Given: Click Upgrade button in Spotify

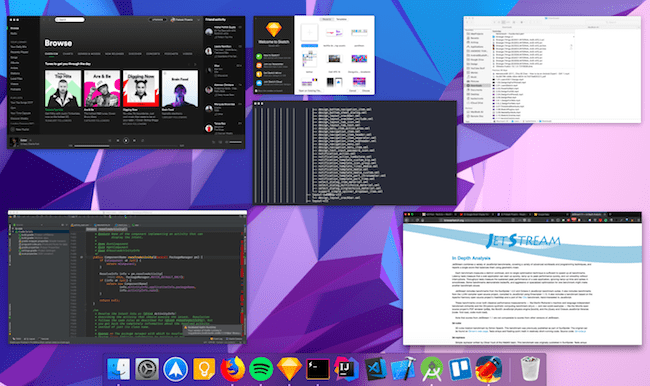Looking at the screenshot, I should (x=158, y=19).
